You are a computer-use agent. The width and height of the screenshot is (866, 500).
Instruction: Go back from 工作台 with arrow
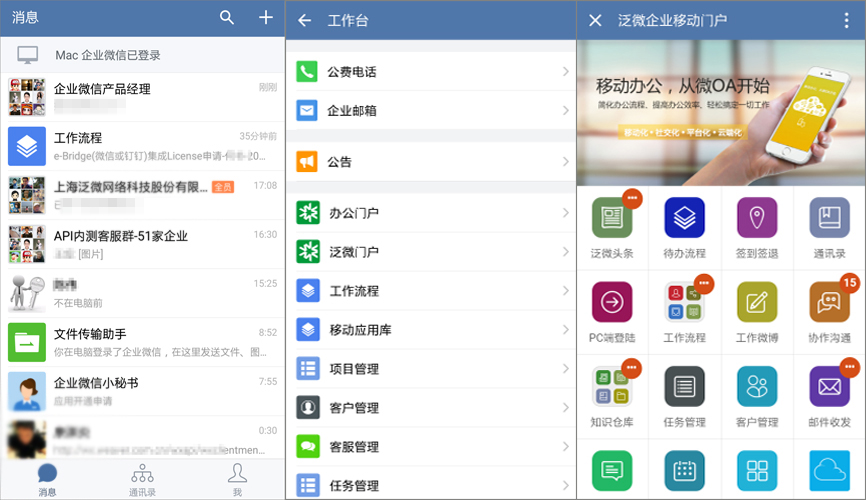point(304,21)
